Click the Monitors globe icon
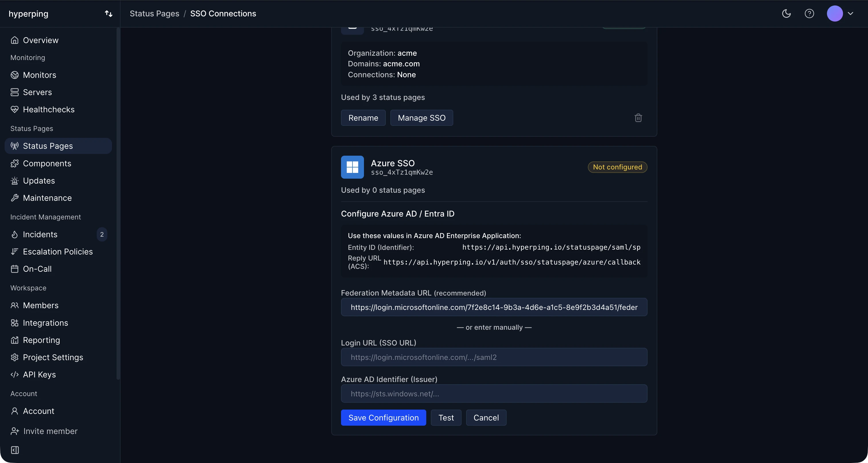Screen dimensions: 868x463 click(14, 75)
